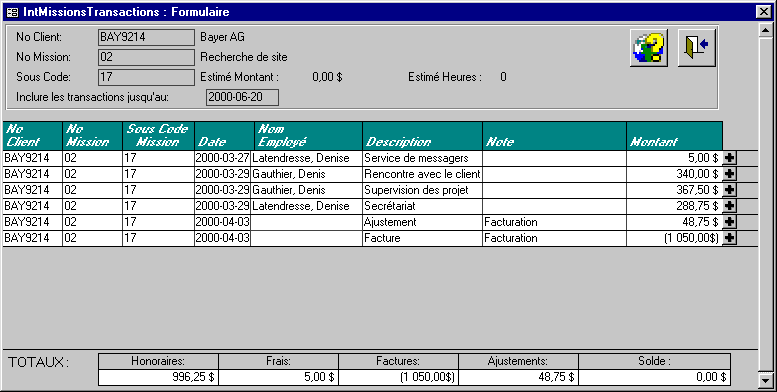Open the help globe icon button

[649, 48]
